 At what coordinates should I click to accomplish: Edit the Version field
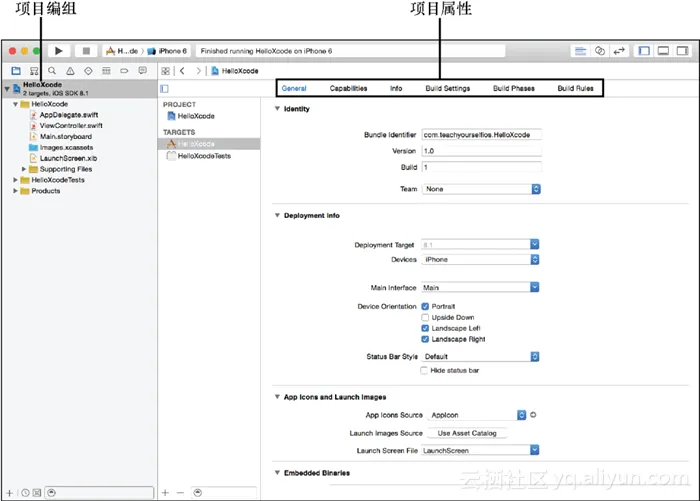482,151
